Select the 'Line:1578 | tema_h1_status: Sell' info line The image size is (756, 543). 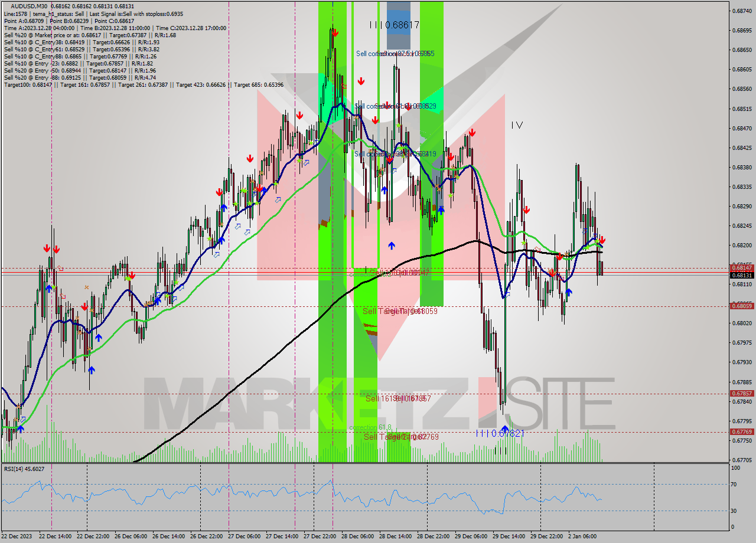click(x=93, y=14)
